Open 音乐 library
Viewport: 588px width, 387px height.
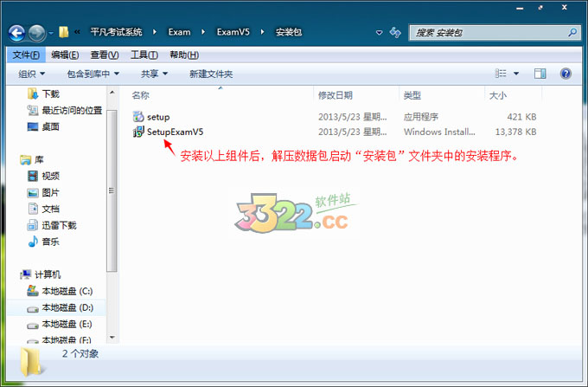[x=51, y=242]
